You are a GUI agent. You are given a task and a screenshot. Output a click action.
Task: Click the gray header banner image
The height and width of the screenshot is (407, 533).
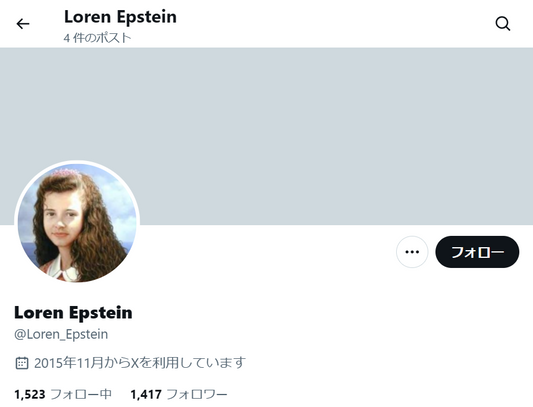[x=266, y=136]
